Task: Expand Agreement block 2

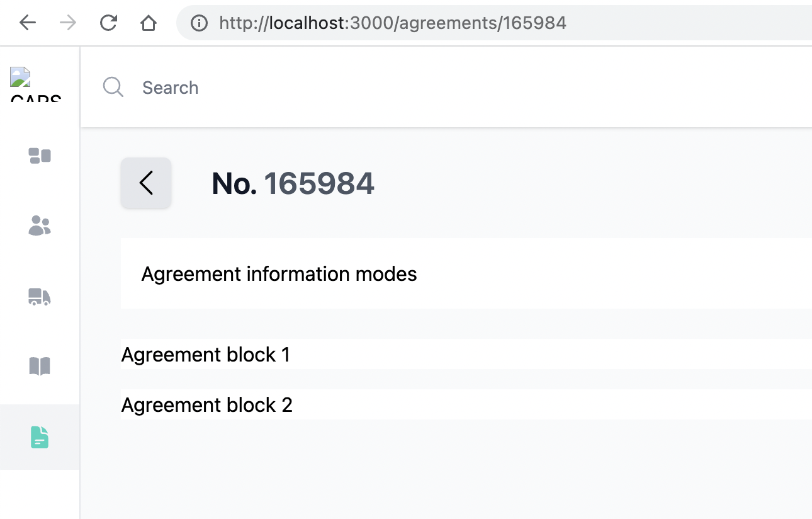Action: [207, 404]
